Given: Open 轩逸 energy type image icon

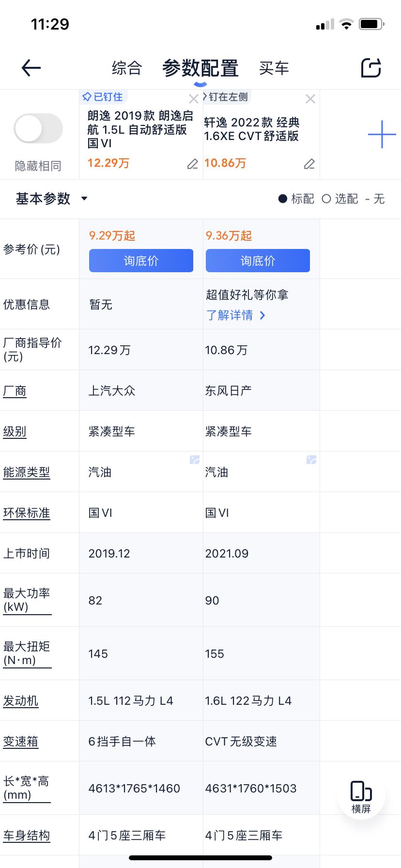Looking at the screenshot, I should point(311,460).
